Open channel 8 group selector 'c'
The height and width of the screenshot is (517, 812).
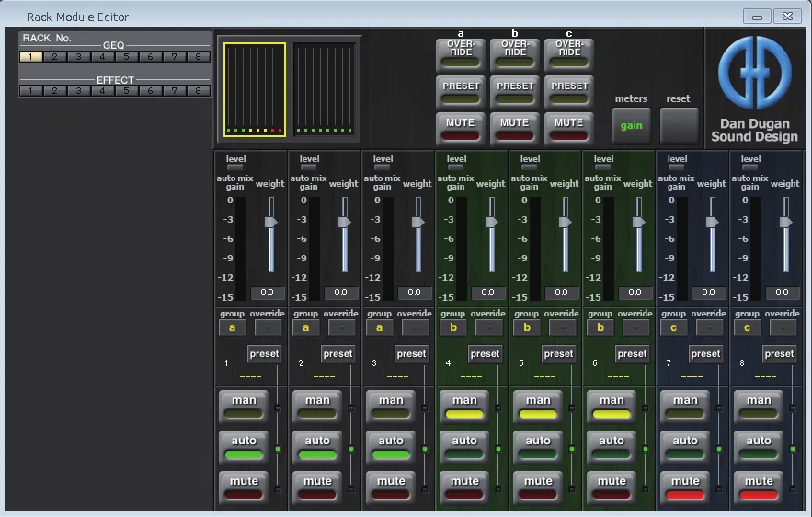tap(748, 327)
